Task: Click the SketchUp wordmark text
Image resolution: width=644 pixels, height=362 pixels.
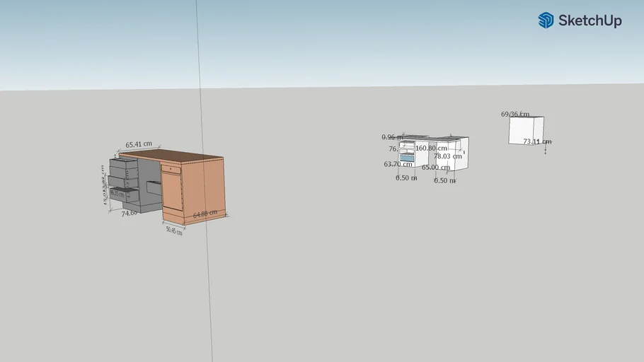Action: pyautogui.click(x=590, y=21)
